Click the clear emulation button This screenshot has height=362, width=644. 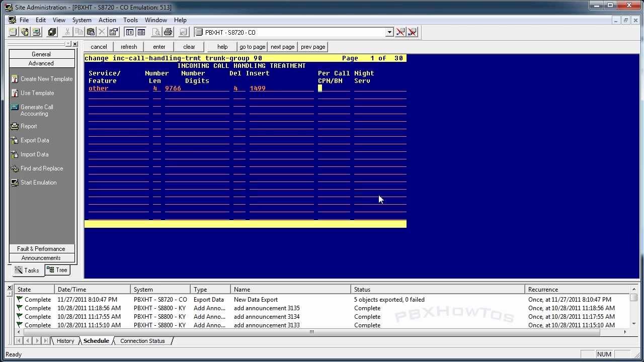point(189,47)
